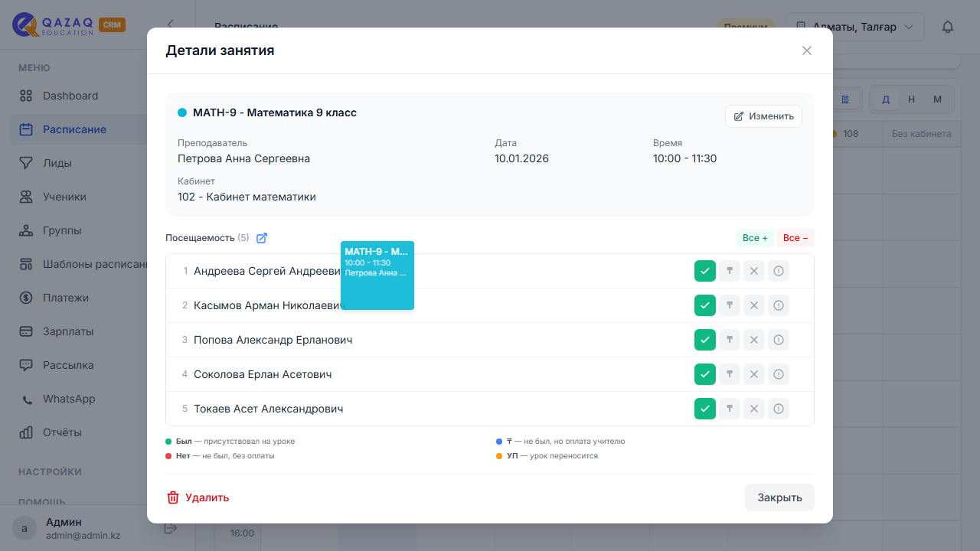Click student name Токаев Асет Александрович

(x=268, y=409)
